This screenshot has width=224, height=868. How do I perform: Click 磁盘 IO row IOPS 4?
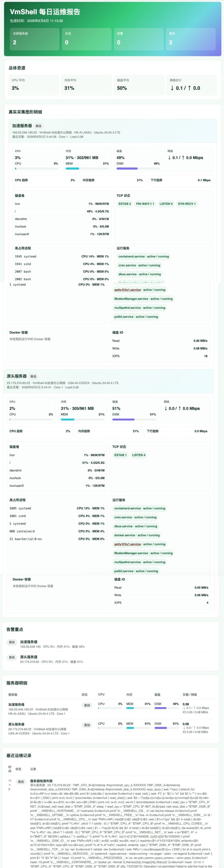tap(161, 603)
